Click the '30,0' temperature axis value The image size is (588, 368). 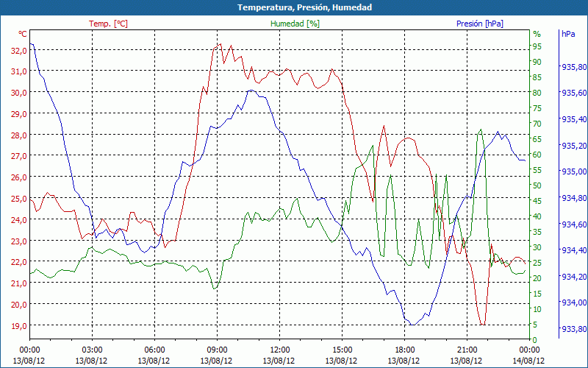(x=18, y=93)
